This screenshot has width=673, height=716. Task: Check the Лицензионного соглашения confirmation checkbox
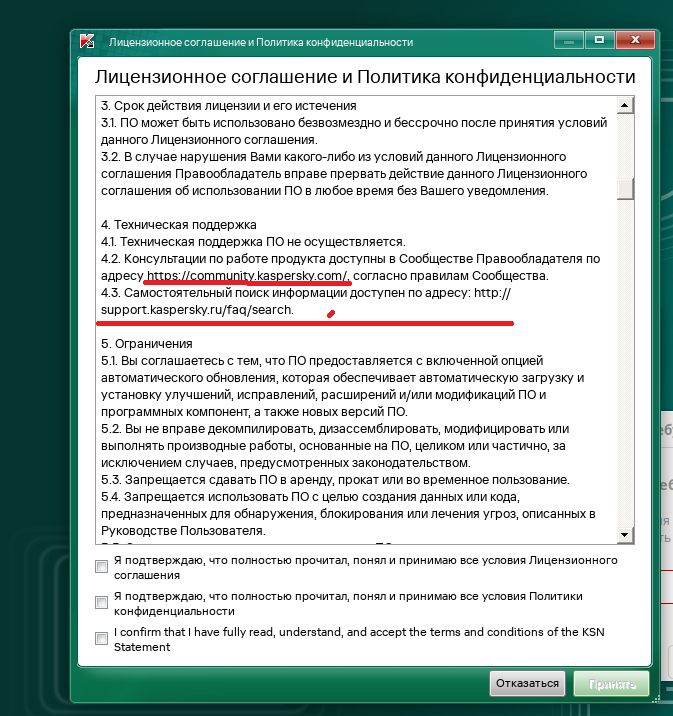click(101, 567)
